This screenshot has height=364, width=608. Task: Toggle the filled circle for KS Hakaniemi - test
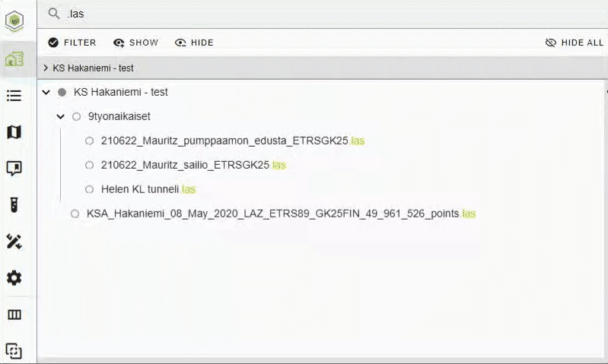(62, 92)
